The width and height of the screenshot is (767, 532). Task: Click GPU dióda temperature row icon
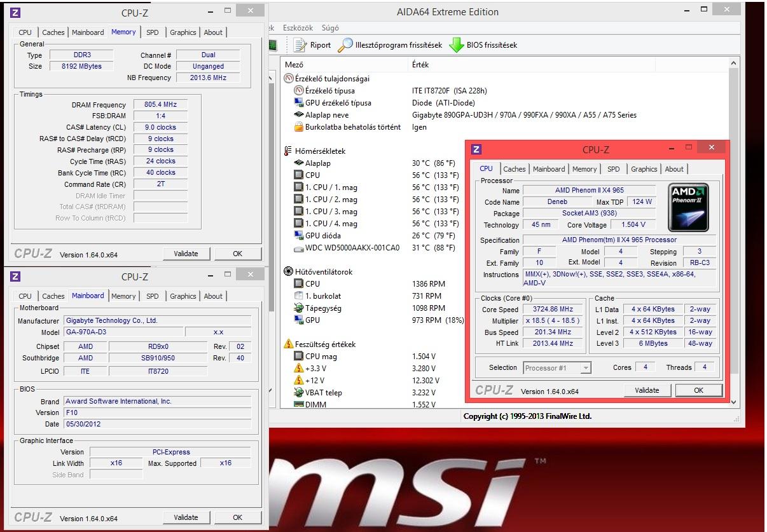[x=299, y=236]
